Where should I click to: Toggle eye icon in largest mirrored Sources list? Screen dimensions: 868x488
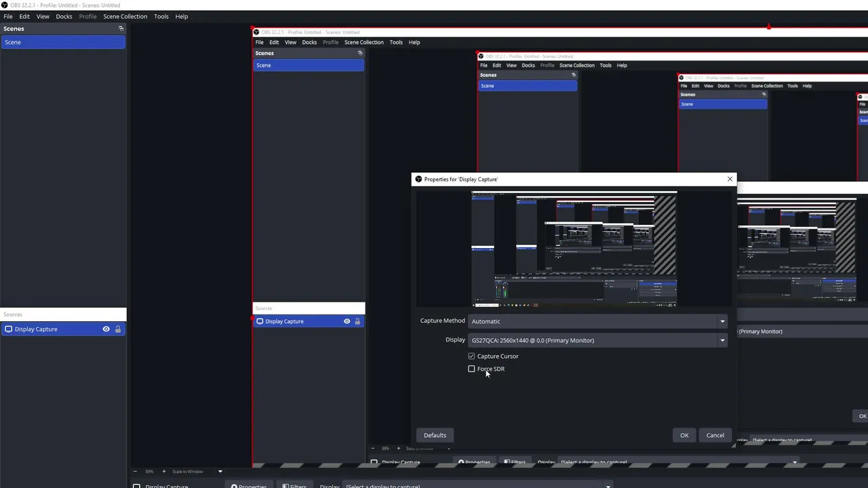point(347,321)
